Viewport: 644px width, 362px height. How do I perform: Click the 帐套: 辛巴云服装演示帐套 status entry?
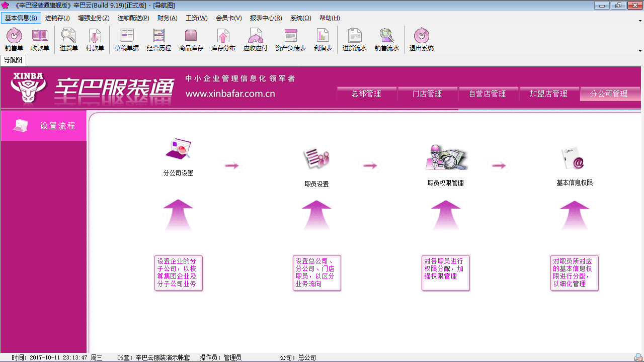(x=153, y=357)
